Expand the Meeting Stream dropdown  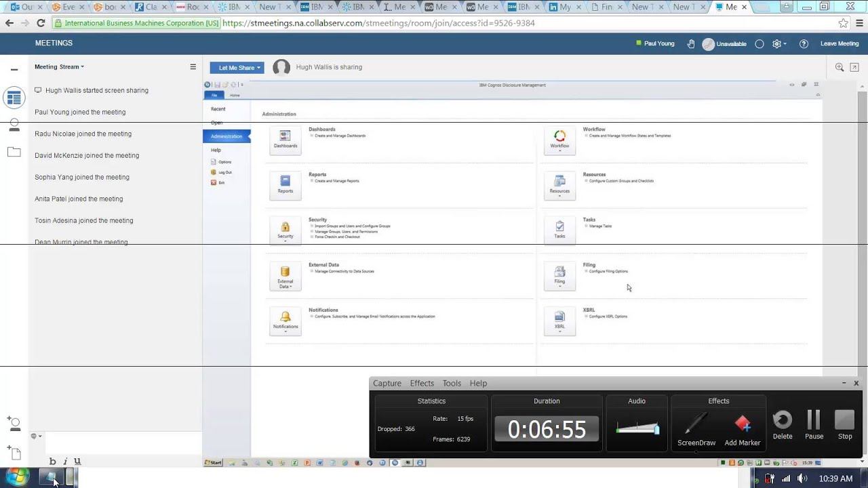point(60,67)
